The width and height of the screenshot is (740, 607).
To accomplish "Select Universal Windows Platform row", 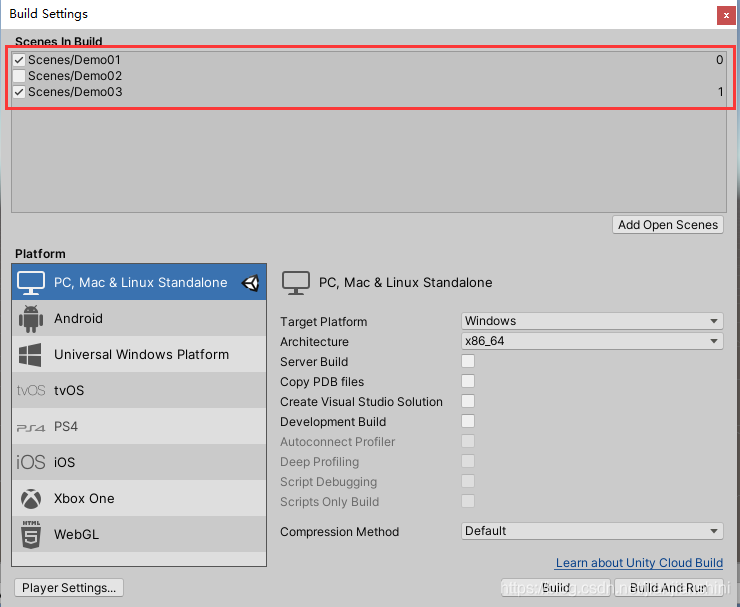I will pyautogui.click(x=139, y=354).
